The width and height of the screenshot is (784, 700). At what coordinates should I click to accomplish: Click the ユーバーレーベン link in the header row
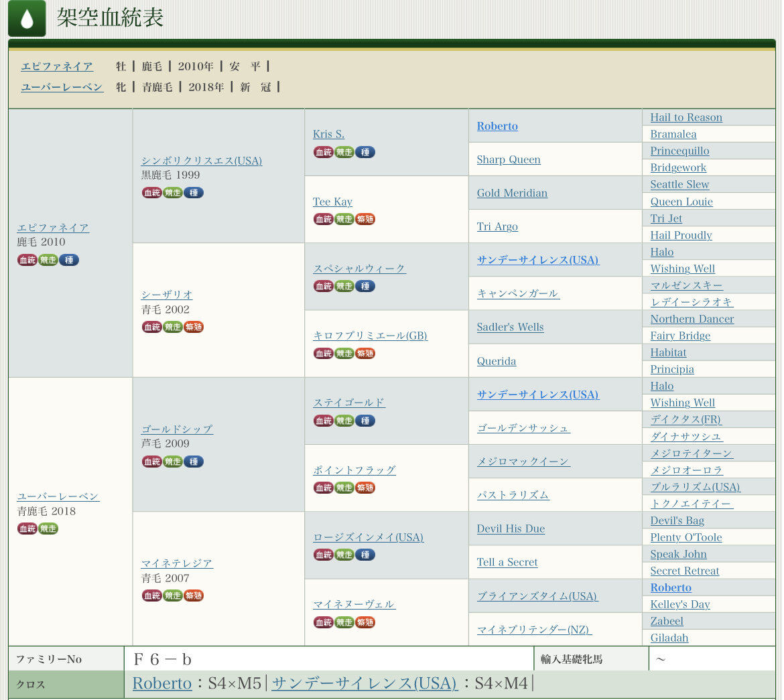(62, 87)
